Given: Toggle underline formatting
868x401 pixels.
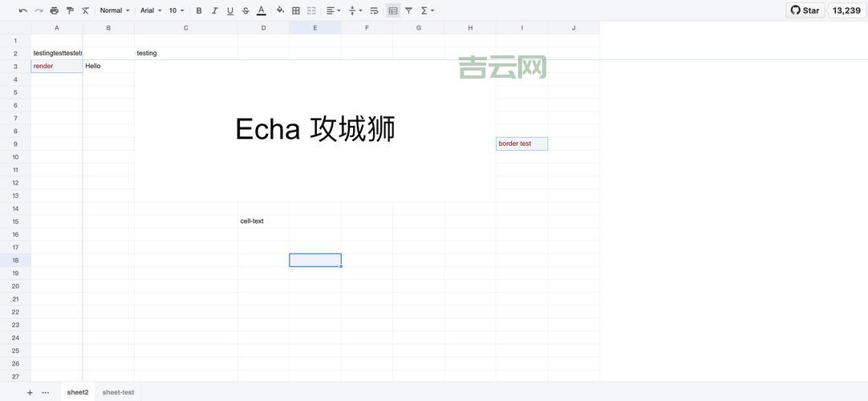Looking at the screenshot, I should [230, 10].
